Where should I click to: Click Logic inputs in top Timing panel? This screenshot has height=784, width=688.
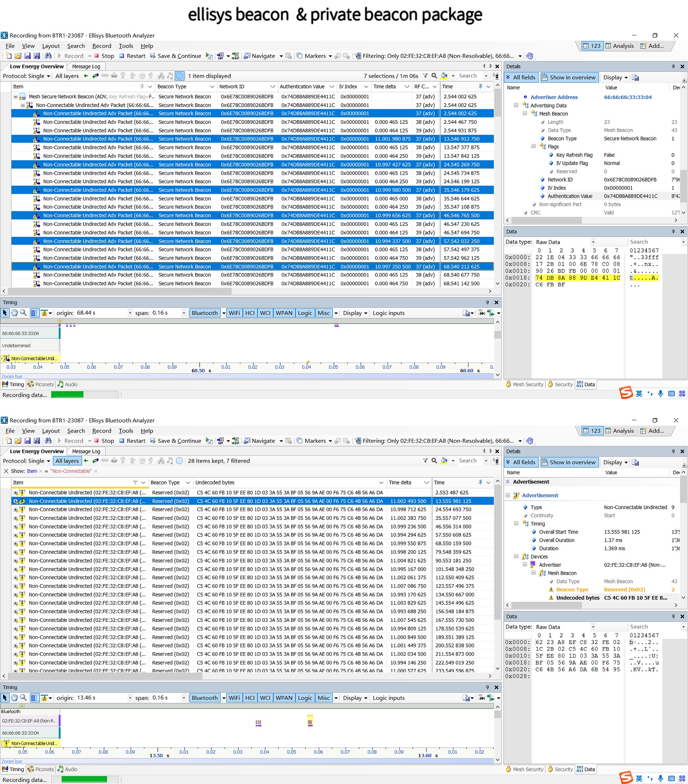[x=389, y=313]
